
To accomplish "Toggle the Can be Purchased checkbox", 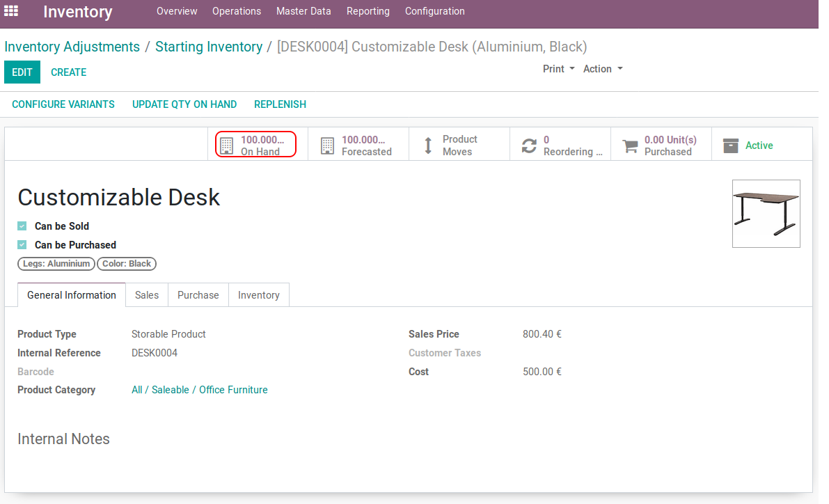I will pyautogui.click(x=22, y=245).
